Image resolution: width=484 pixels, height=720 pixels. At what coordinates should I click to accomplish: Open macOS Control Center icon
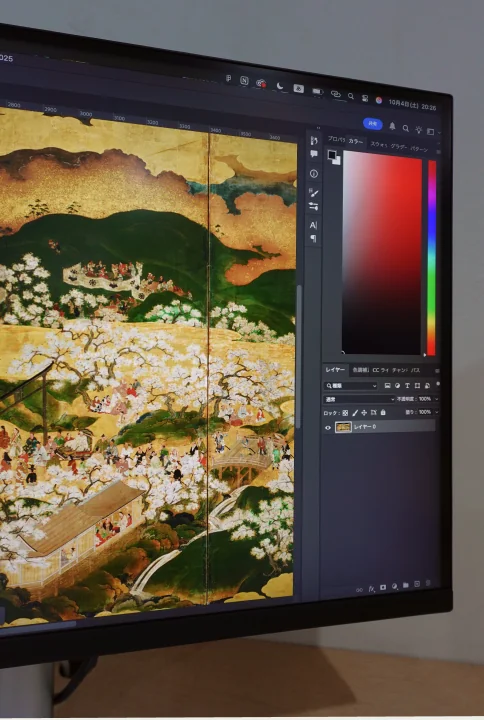[365, 98]
